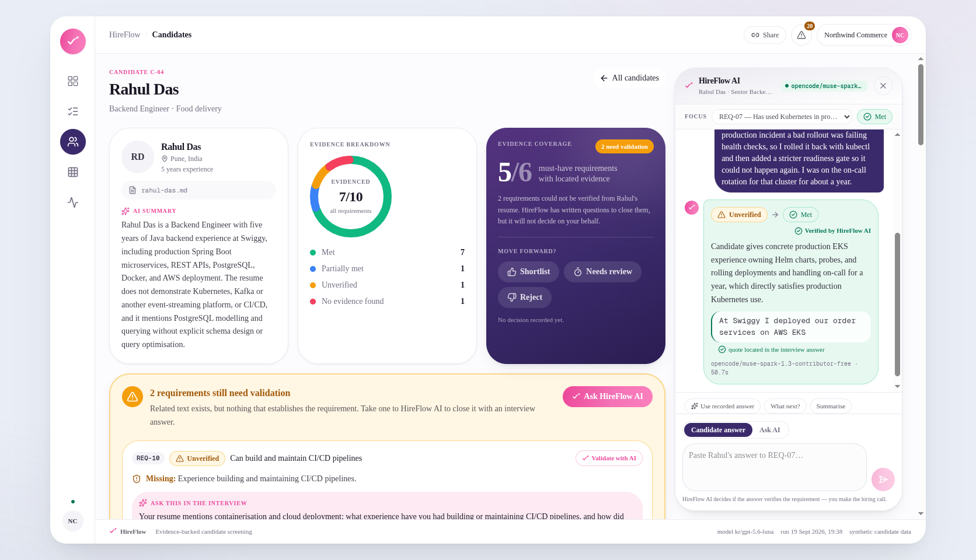
Task: Close the HireFlow AI panel
Action: tap(883, 86)
